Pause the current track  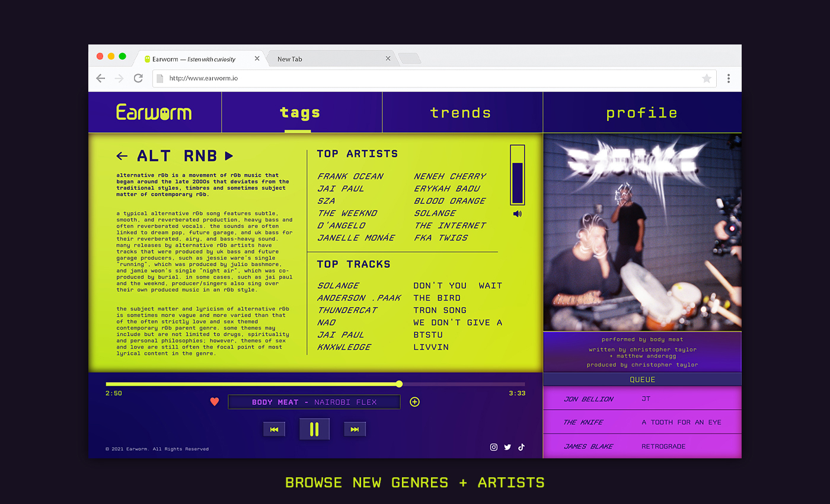click(314, 429)
